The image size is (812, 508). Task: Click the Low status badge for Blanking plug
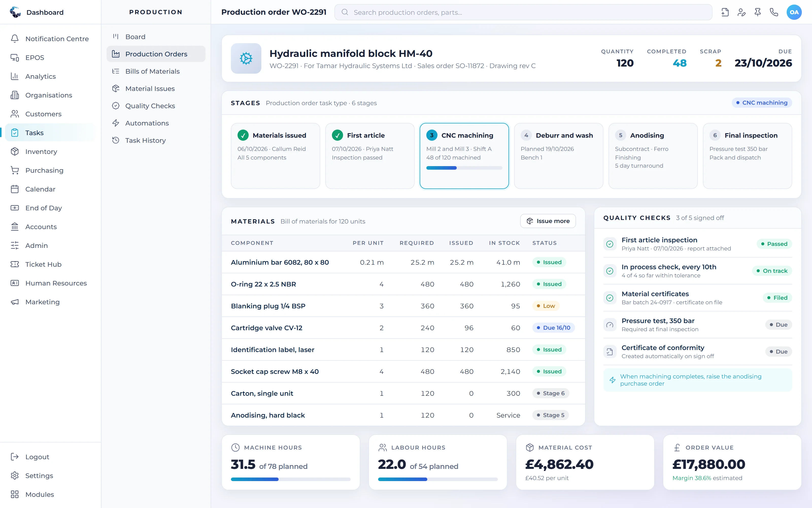pyautogui.click(x=546, y=306)
